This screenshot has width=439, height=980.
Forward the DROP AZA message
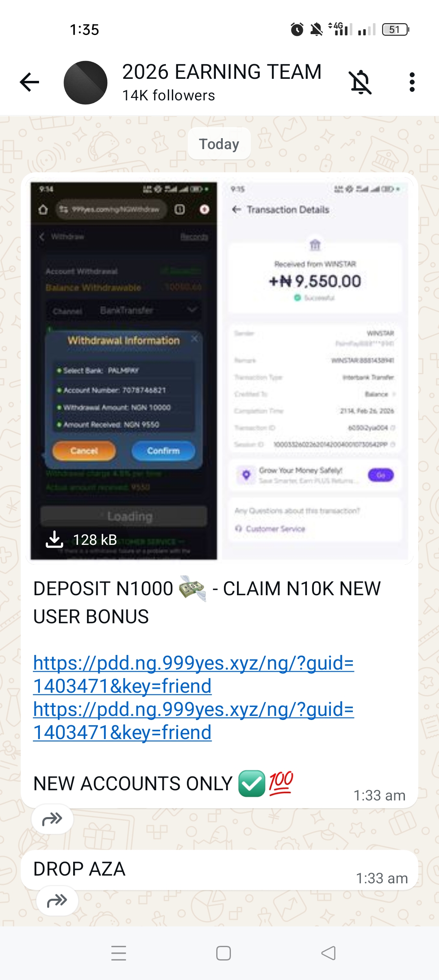click(57, 901)
